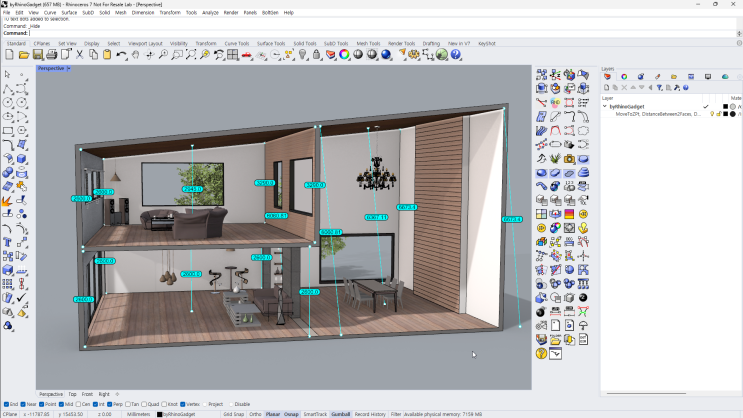Click material circle of MoveTo2Pt sublayer

click(733, 114)
